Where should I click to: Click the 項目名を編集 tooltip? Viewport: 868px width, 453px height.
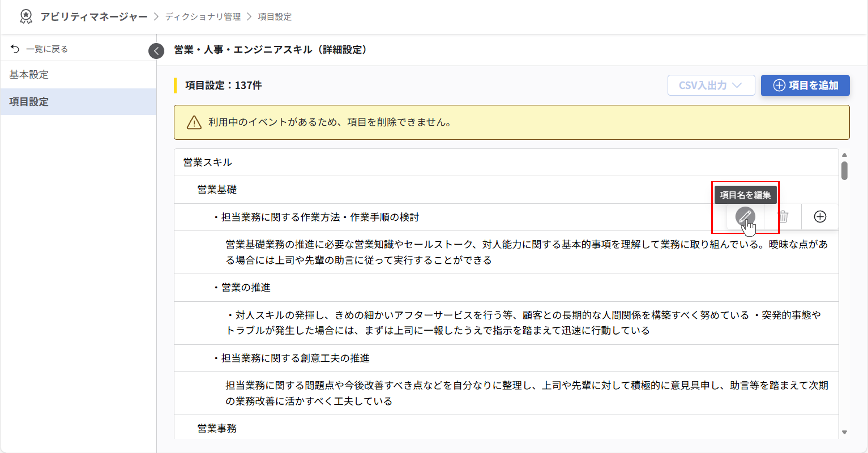click(746, 195)
